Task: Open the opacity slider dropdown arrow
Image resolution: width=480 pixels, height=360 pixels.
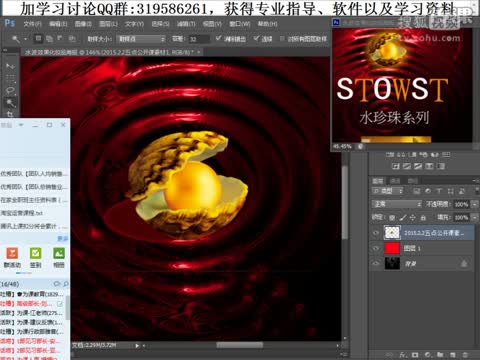Action: point(475,204)
